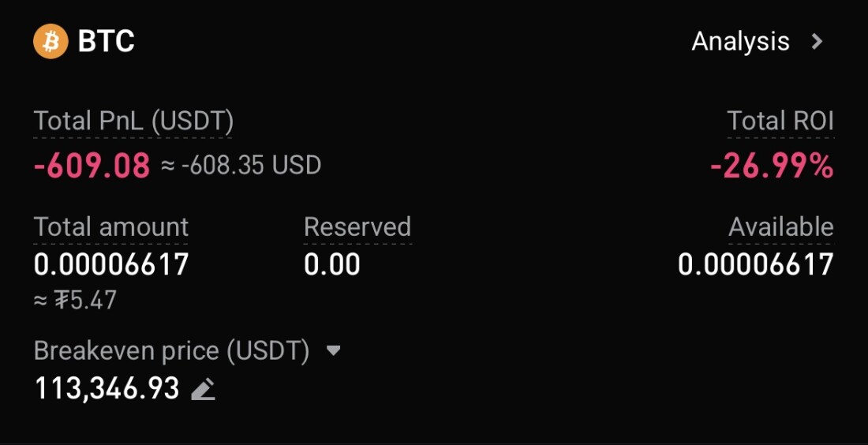Tap the total amount value 0.00006617
This screenshot has height=445, width=868.
pyautogui.click(x=111, y=264)
